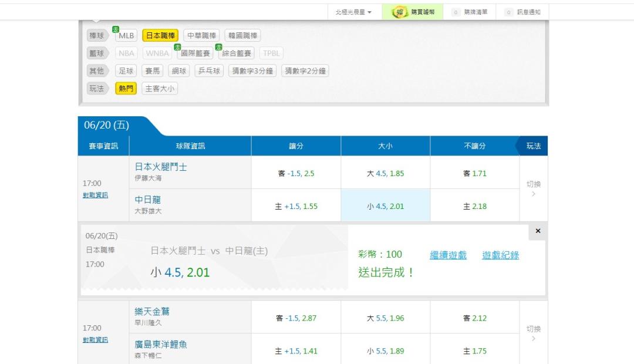Select the 乒乓球 category
This screenshot has width=634, height=364.
tap(209, 71)
